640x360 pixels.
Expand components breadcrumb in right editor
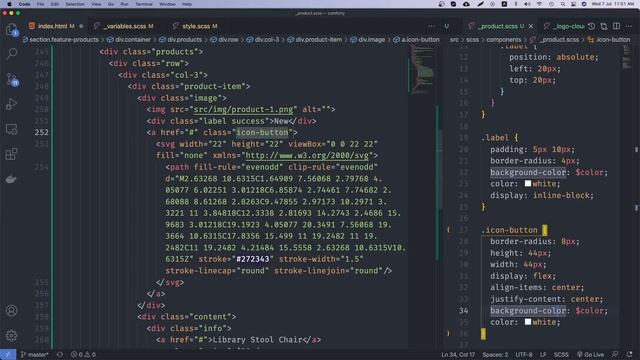click(x=504, y=40)
